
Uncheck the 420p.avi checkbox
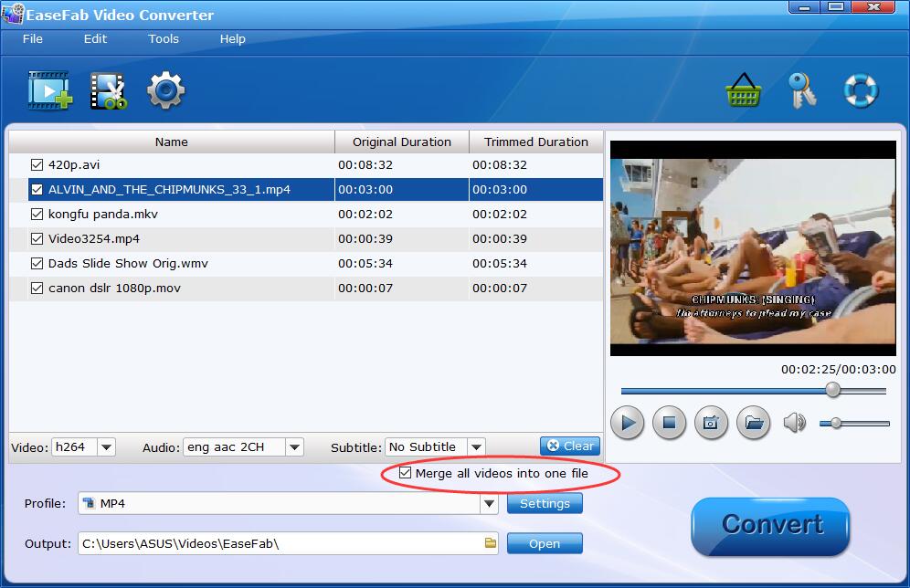(37, 164)
